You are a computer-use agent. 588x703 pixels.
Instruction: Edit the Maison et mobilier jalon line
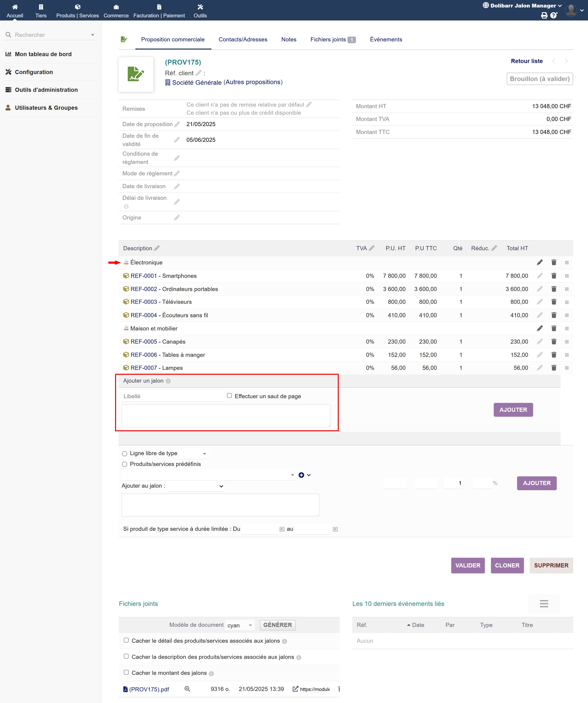(x=540, y=328)
